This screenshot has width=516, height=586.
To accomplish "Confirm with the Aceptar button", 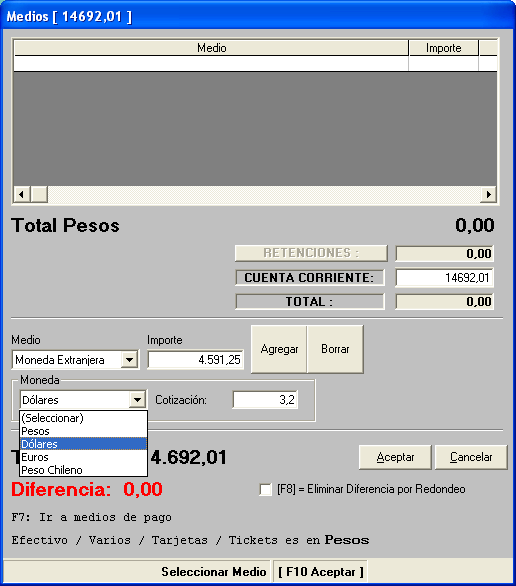I will [395, 457].
